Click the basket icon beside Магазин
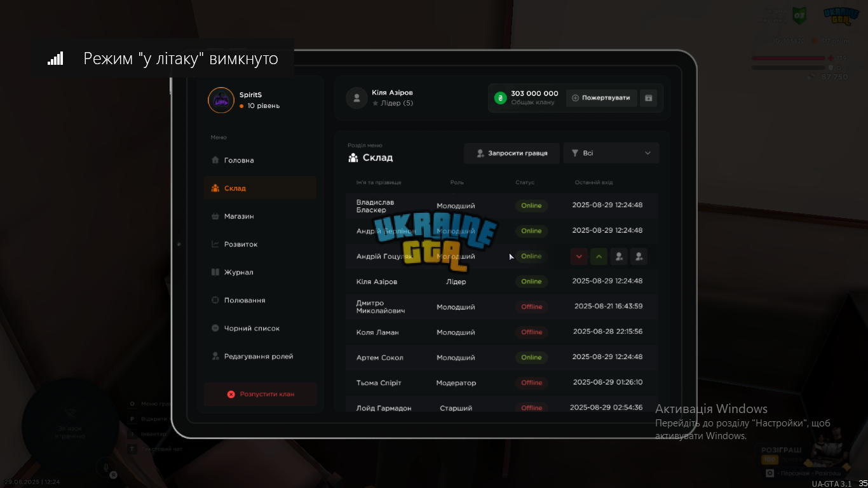 (215, 216)
